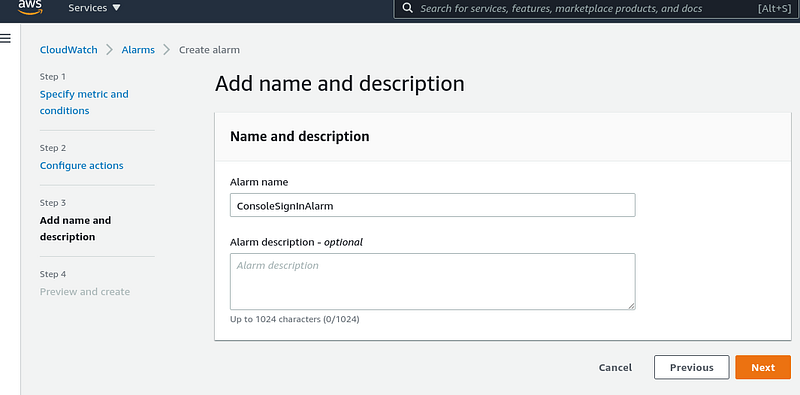Open the Alarms breadcrumb link
The image size is (800, 395).
[x=138, y=50]
